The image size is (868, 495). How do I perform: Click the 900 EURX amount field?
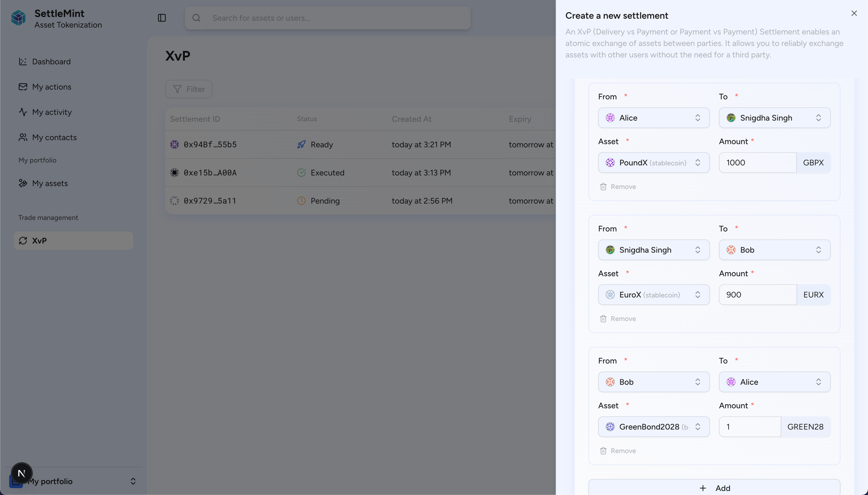pyautogui.click(x=757, y=295)
